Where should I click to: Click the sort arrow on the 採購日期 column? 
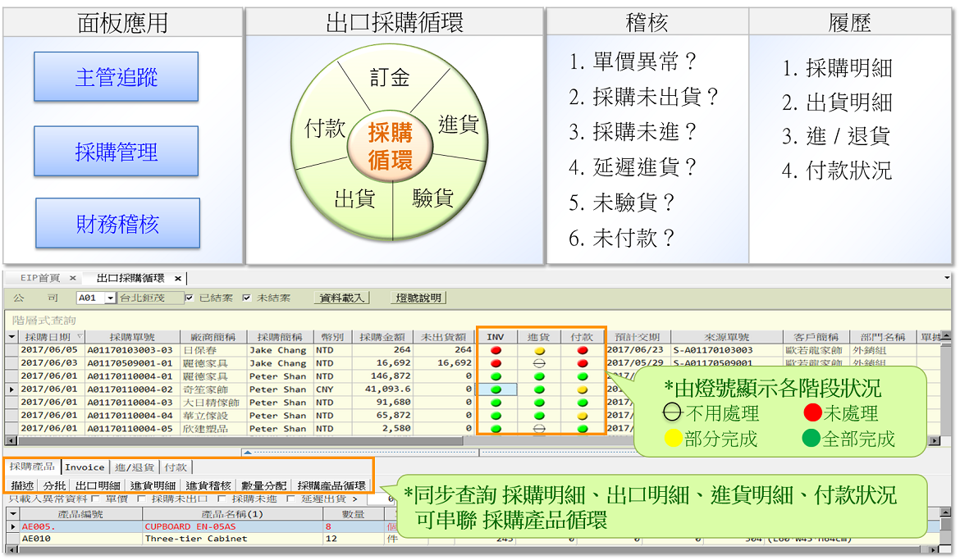click(x=80, y=336)
